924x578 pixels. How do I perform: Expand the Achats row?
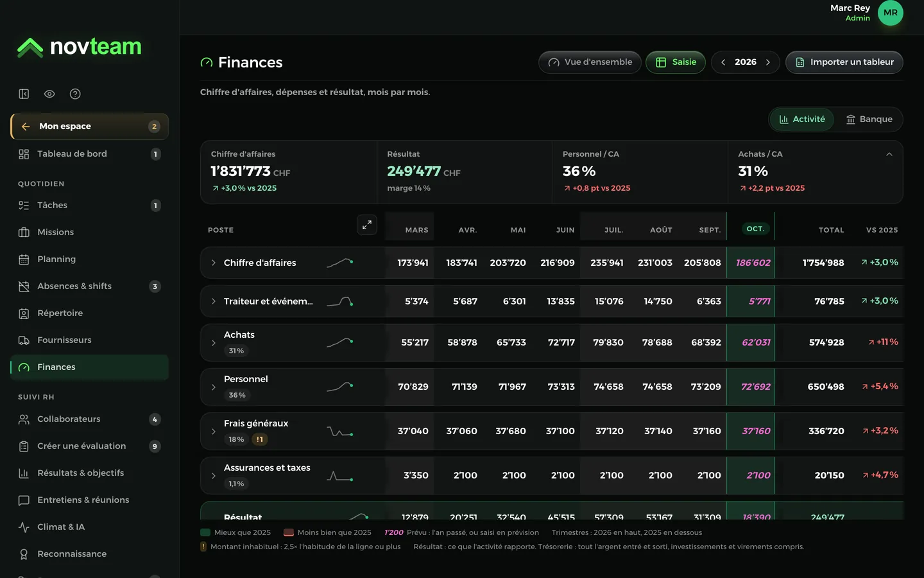[x=214, y=343]
